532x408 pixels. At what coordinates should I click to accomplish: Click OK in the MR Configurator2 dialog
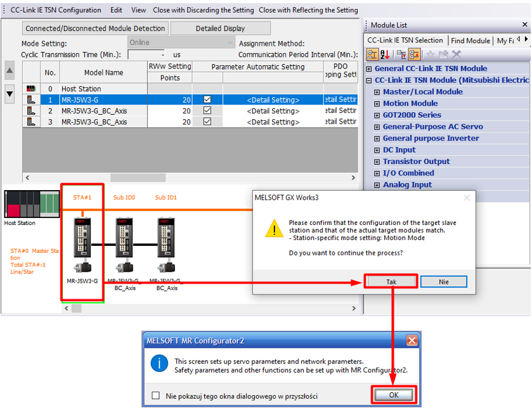click(x=394, y=395)
